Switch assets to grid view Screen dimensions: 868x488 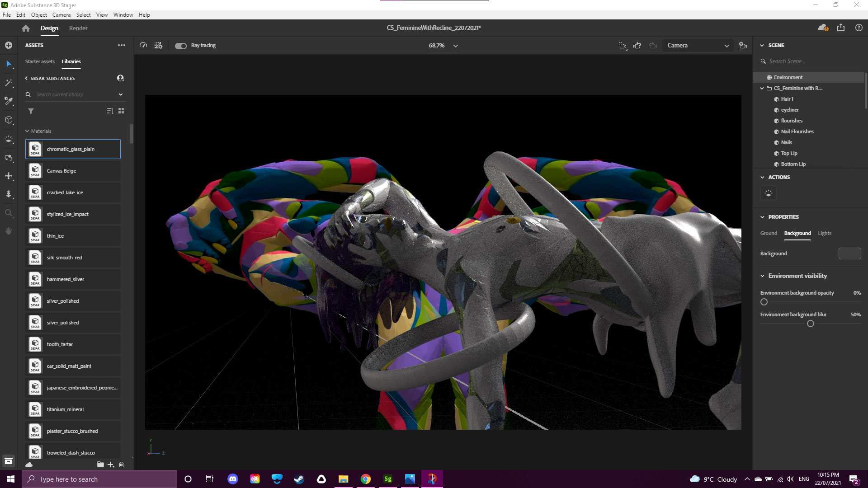(121, 111)
